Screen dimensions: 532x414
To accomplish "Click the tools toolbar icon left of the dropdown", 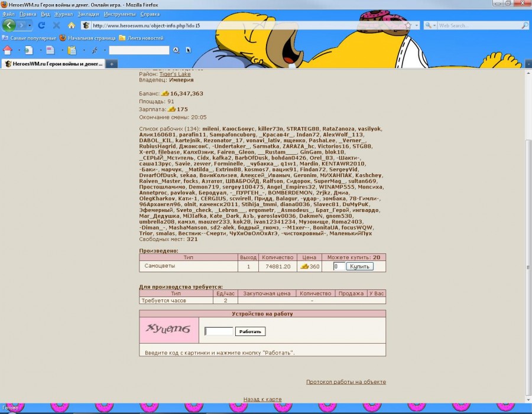I will [x=95, y=50].
